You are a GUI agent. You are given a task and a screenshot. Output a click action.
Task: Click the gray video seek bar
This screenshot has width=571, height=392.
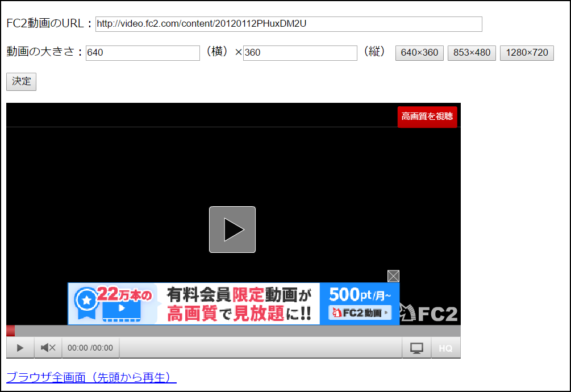pyautogui.click(x=239, y=331)
